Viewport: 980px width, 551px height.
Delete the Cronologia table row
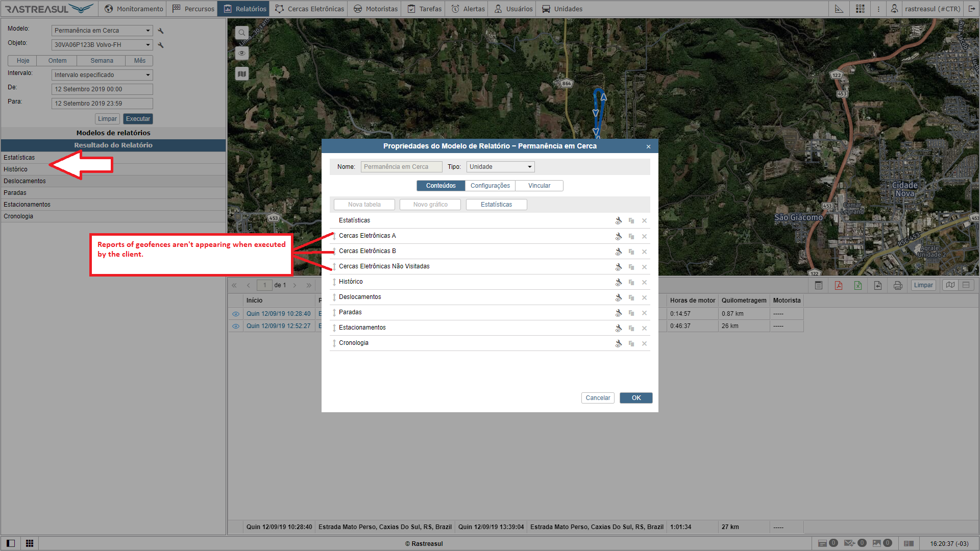[644, 343]
